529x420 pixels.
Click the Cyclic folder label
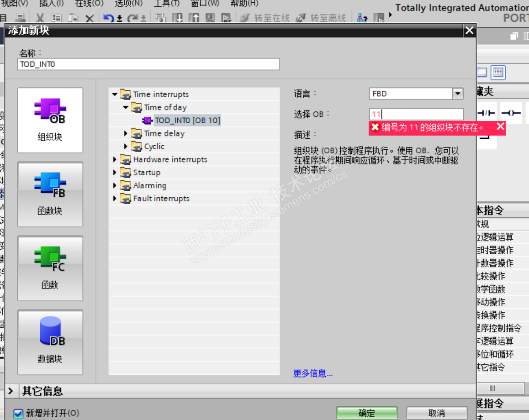154,147
